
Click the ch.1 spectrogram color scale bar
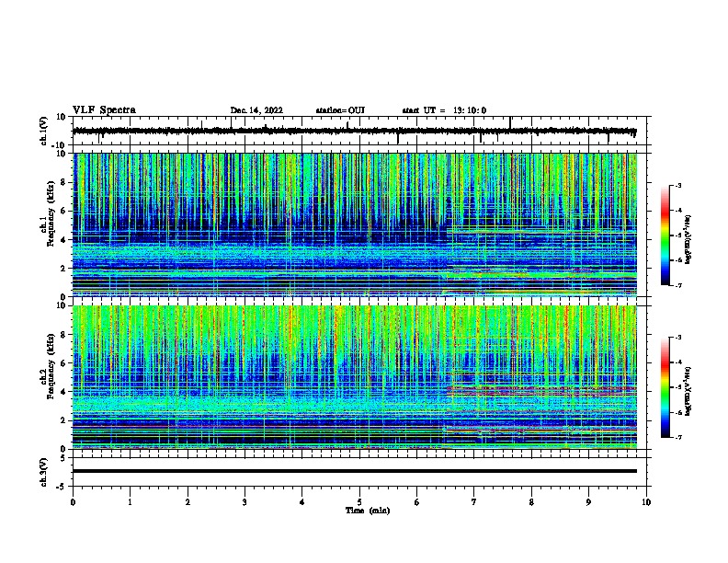click(x=665, y=236)
